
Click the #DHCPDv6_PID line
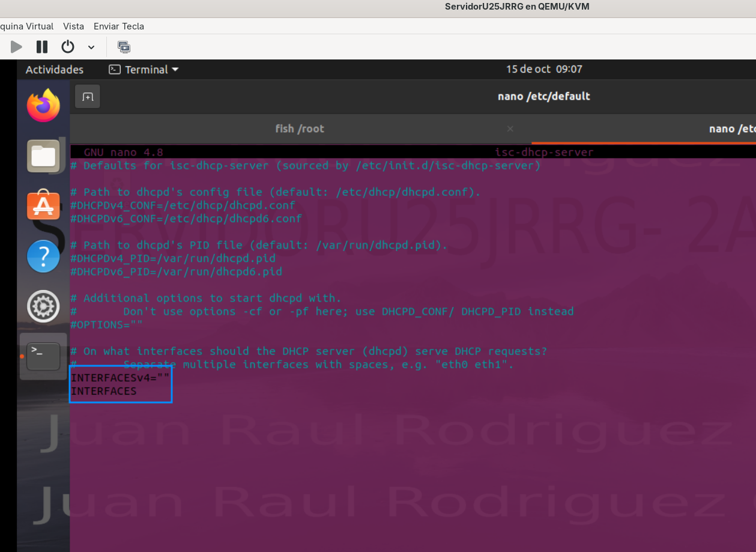tap(177, 272)
